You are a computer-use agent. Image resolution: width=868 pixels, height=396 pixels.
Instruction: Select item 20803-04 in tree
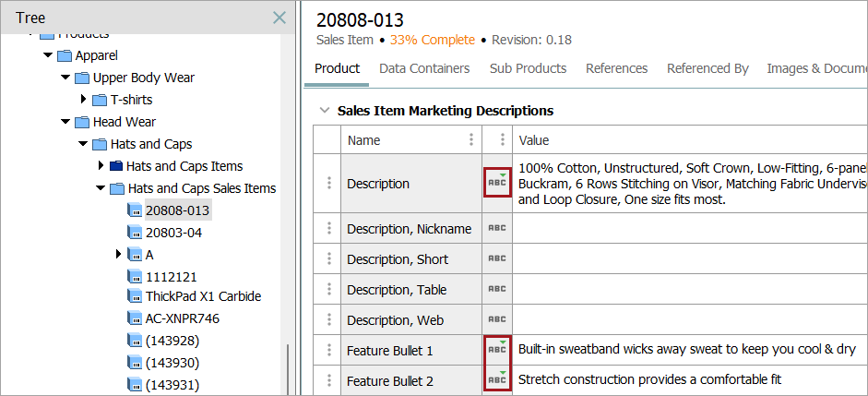click(x=173, y=233)
